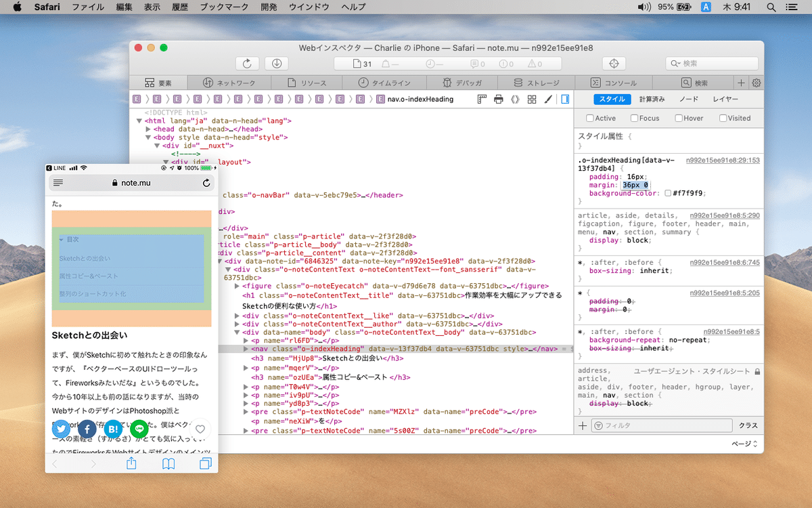Image resolution: width=812 pixels, height=508 pixels.
Task: Reload the inspected page in Web Inspector
Action: (x=247, y=63)
